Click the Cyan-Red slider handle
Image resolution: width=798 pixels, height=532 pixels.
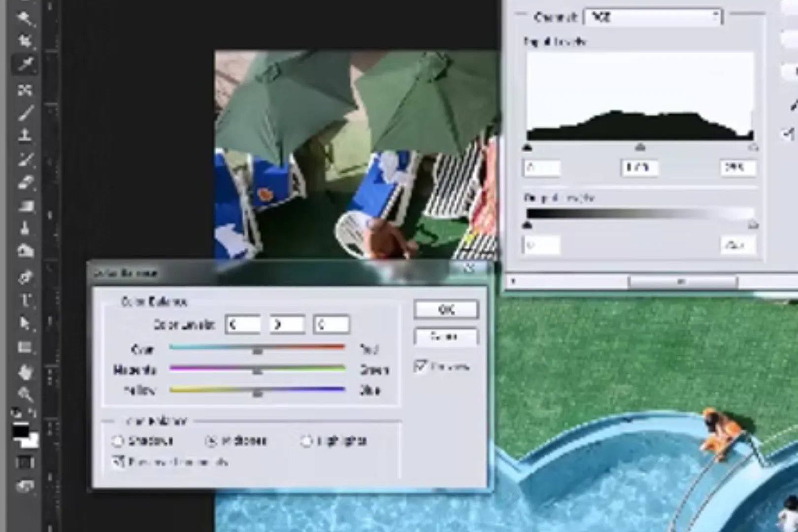[x=257, y=350]
